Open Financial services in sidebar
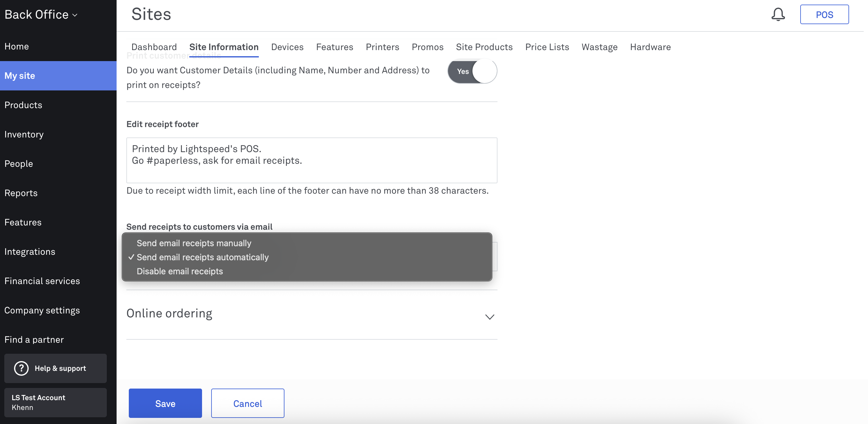 (58, 281)
